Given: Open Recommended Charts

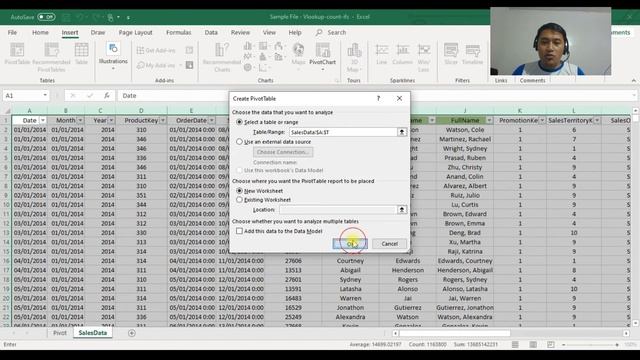Looking at the screenshot, I should 222,57.
